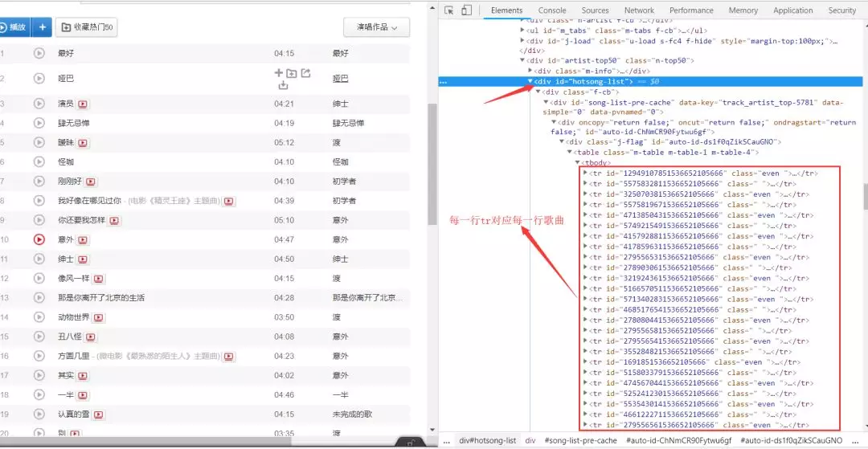Image resolution: width=868 pixels, height=449 pixels.
Task: Switch to the Application tab
Action: (x=792, y=10)
